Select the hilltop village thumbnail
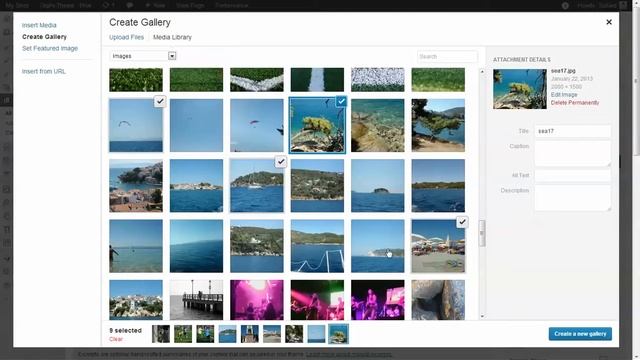The width and height of the screenshot is (640, 360). (136, 300)
